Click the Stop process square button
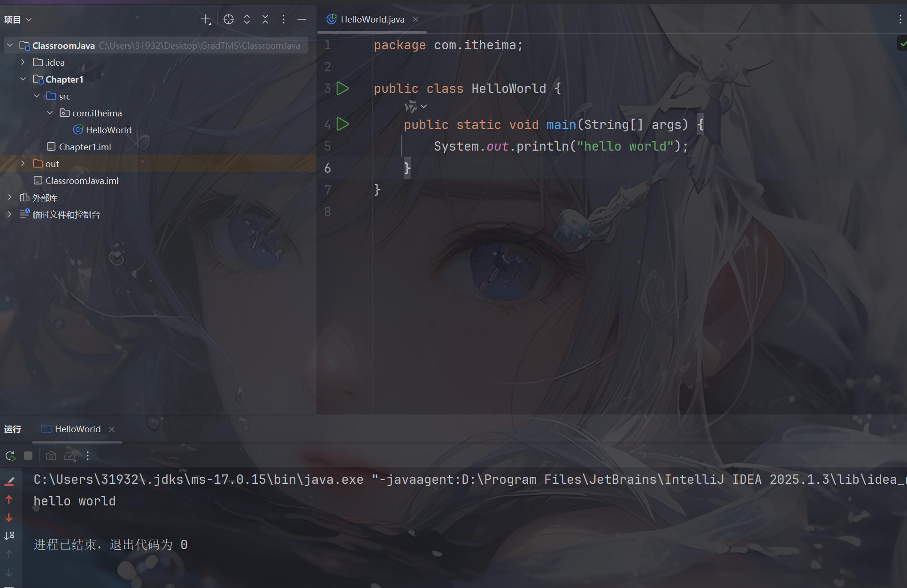Image resolution: width=907 pixels, height=588 pixels. [x=28, y=456]
